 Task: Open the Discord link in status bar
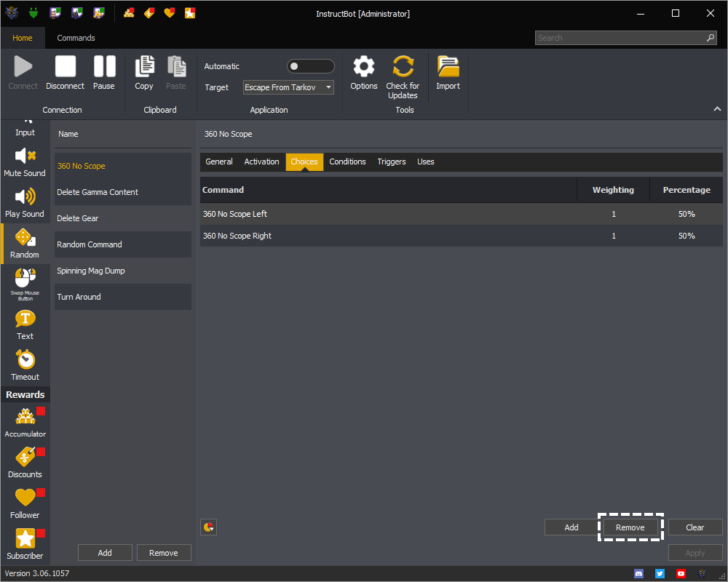[x=639, y=574]
